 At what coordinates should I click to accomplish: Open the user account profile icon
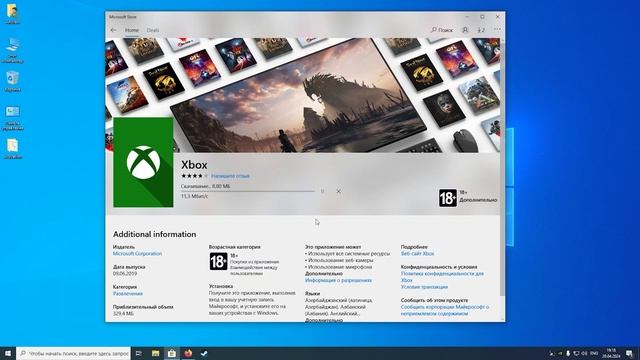pos(465,30)
